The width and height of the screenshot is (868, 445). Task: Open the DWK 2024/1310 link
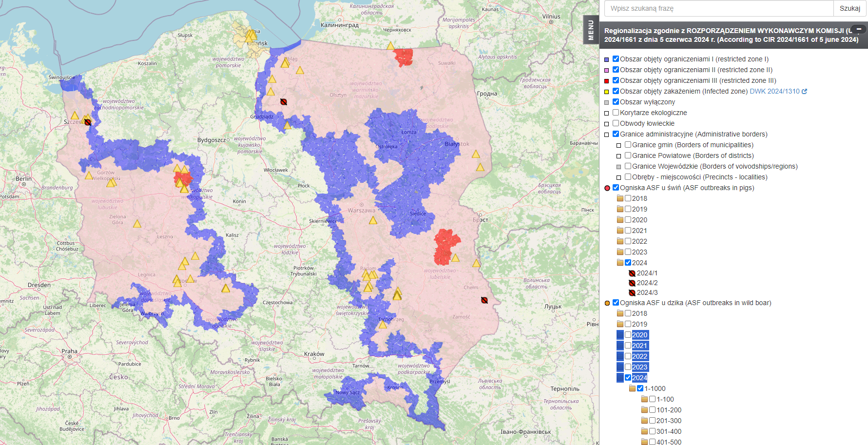774,91
